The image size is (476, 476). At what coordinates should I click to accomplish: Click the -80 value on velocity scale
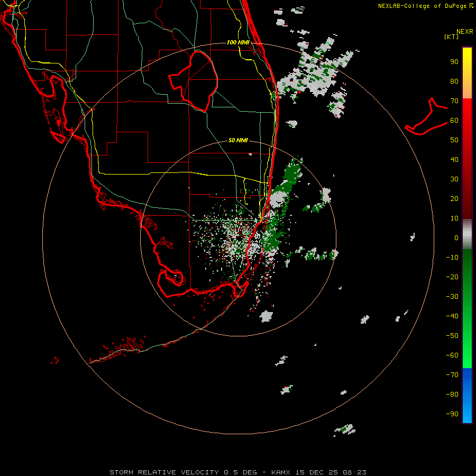coord(452,395)
